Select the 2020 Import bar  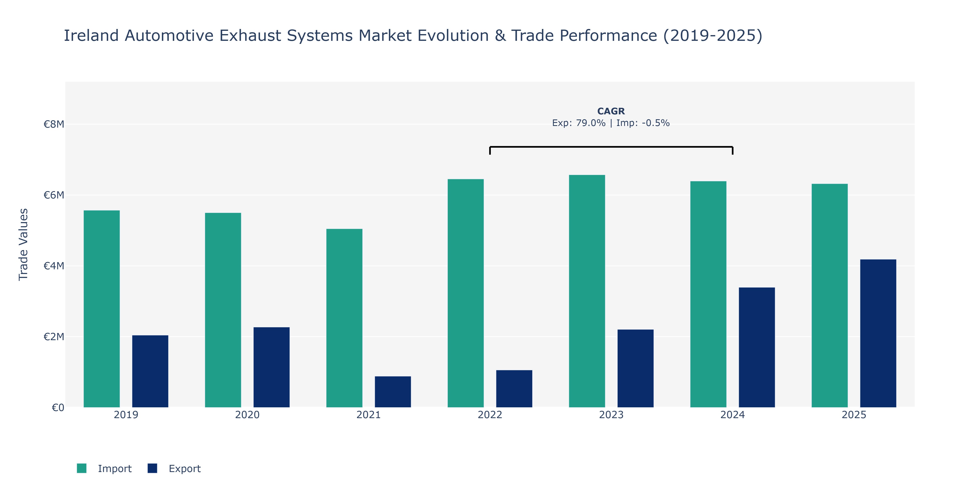[x=223, y=310]
